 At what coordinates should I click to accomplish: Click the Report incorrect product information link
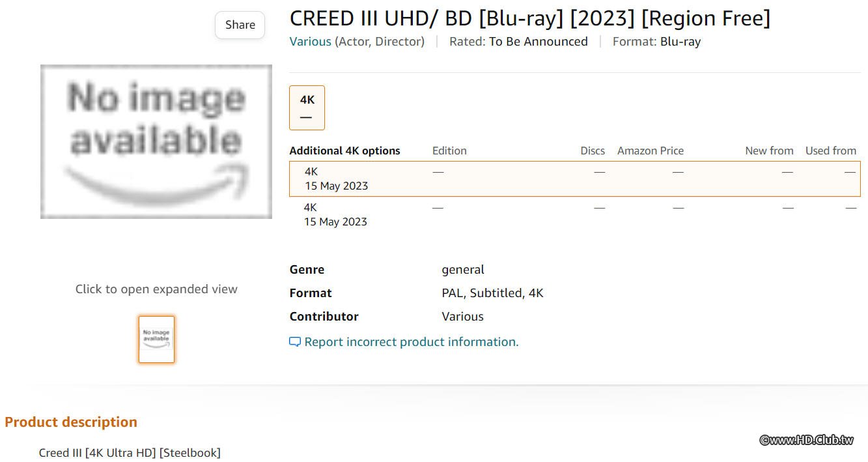point(412,341)
